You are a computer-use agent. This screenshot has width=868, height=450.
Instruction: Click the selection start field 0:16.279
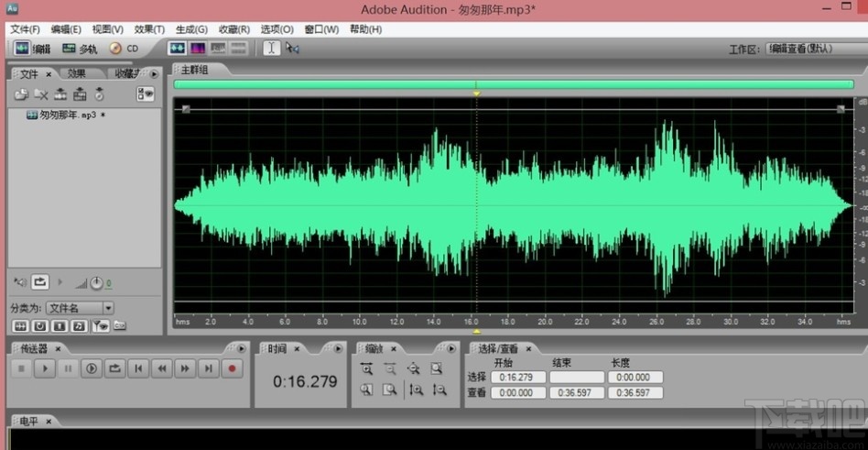point(519,378)
